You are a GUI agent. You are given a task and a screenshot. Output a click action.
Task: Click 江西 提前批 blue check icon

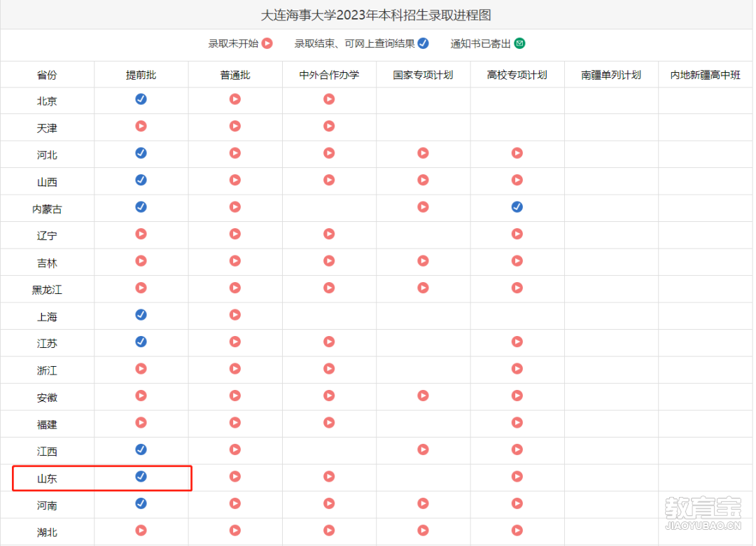(141, 449)
